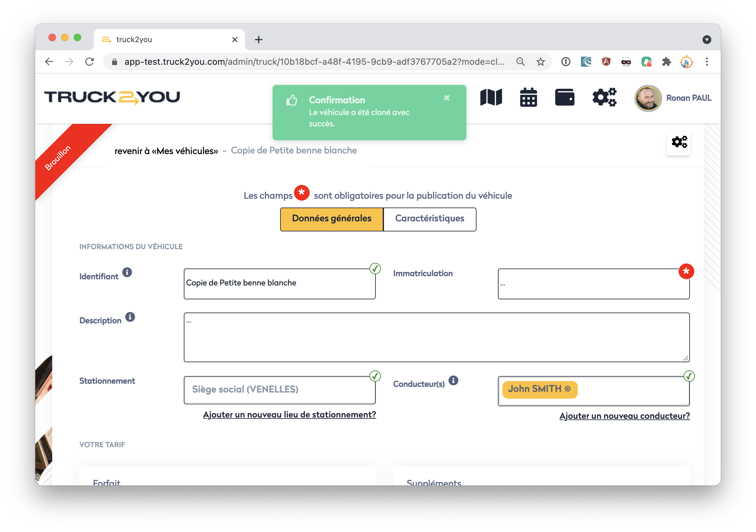Open the settings gears in header
Screen dimensions: 756x532
coord(604,97)
